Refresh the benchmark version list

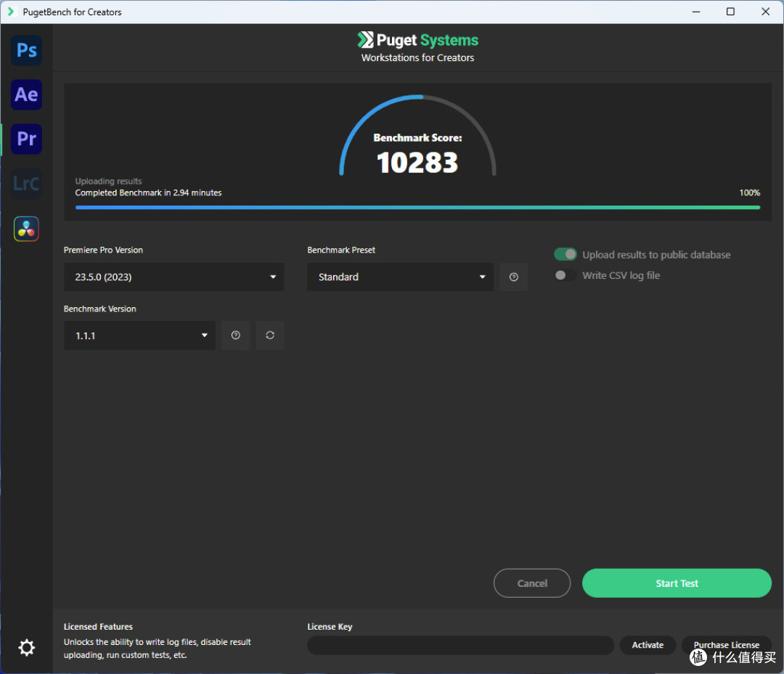click(x=270, y=336)
